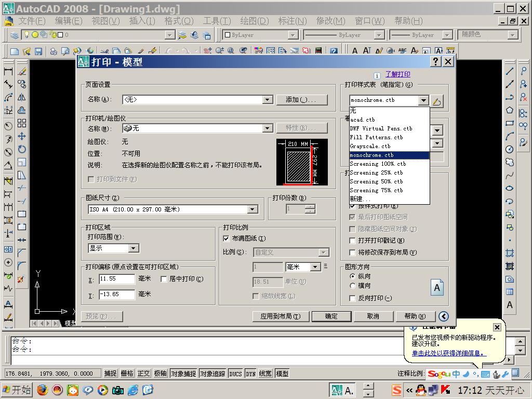The width and height of the screenshot is (532, 399).
Task: Choose Screening 50%.ctb from the list
Action: coord(390,181)
